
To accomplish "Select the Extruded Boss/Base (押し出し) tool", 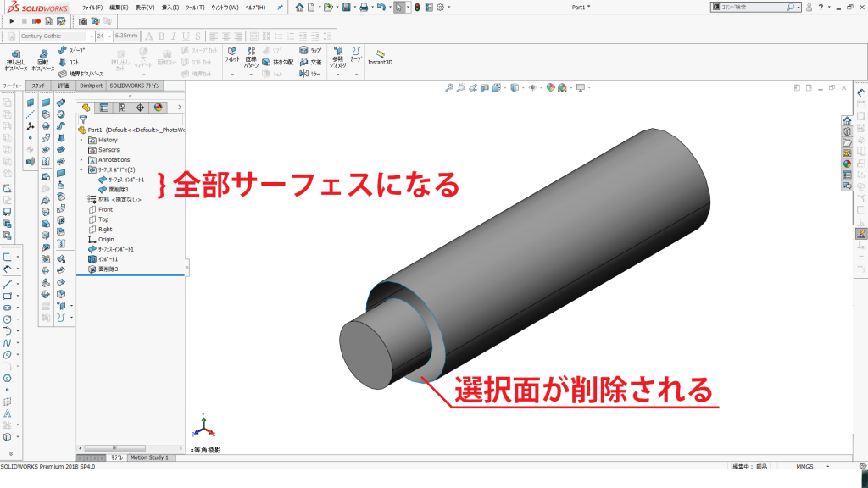I will (15, 60).
